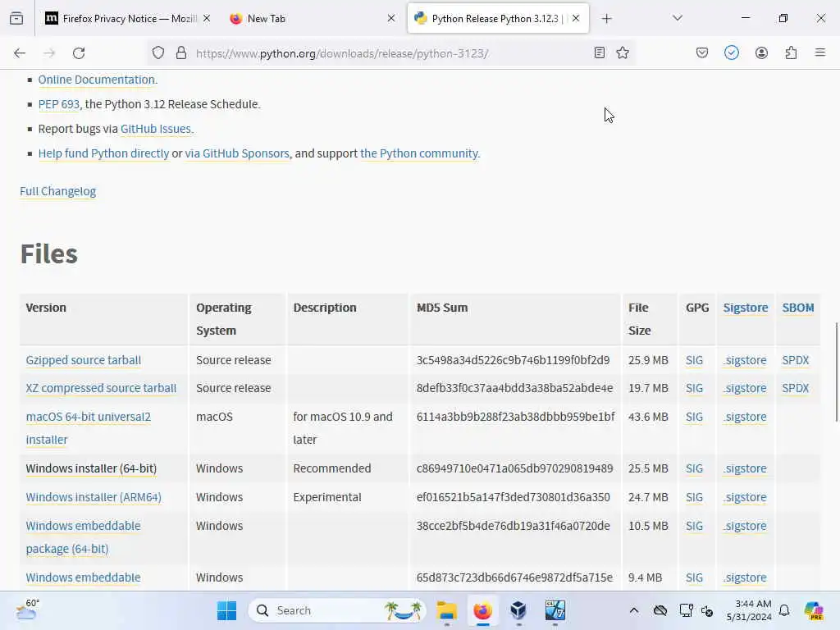
Task: Close the Python Release tab
Action: tap(576, 18)
